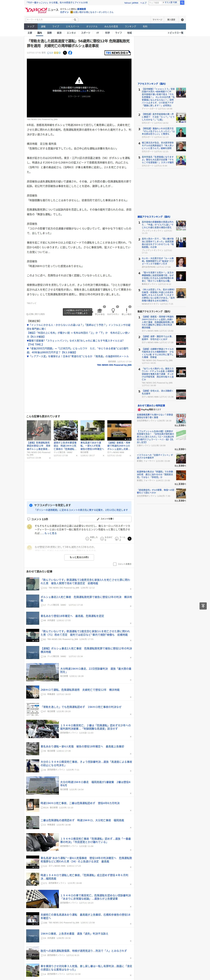Click the scroll-to-top arrow button
This screenshot has width=210, height=980.
pos(203,606)
